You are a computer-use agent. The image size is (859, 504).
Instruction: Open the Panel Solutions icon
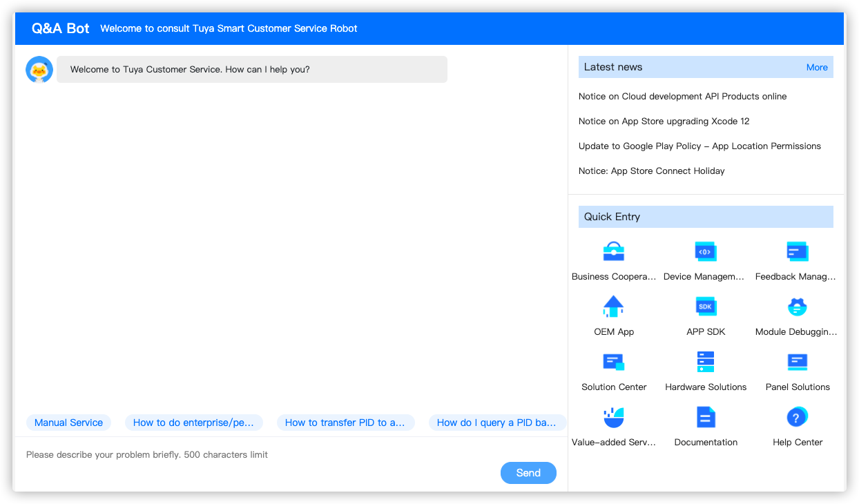click(798, 362)
